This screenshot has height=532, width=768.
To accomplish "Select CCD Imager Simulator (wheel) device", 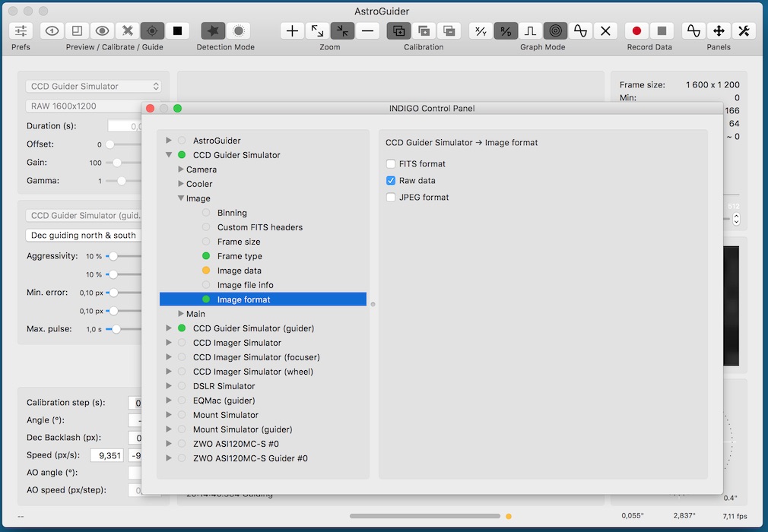I will point(252,372).
